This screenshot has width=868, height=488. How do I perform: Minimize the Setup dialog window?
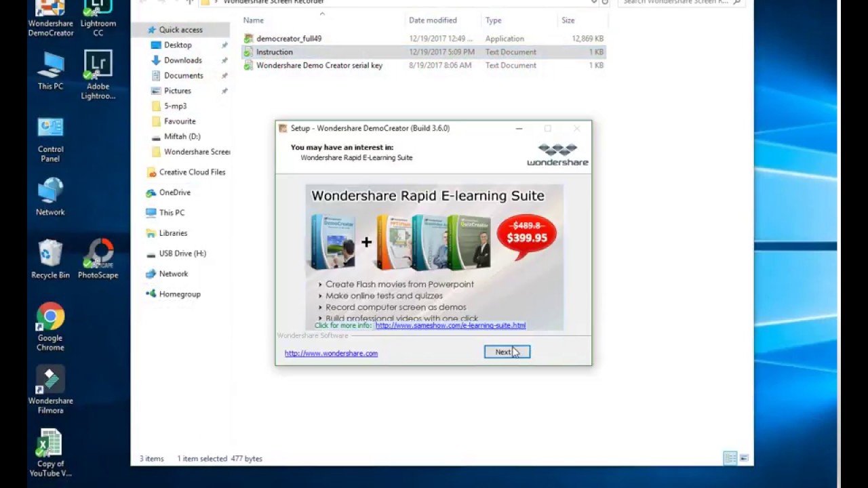click(519, 128)
